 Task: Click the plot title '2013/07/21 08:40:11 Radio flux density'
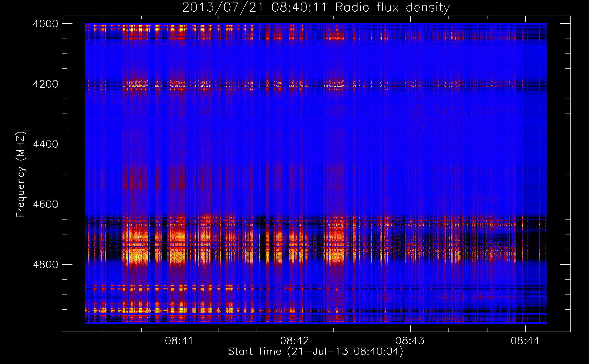[316, 8]
